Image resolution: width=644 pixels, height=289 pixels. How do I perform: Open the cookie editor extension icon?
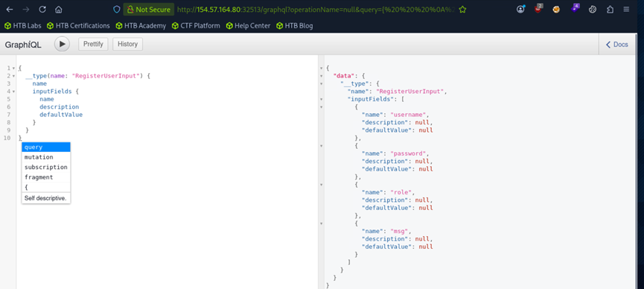click(x=592, y=10)
